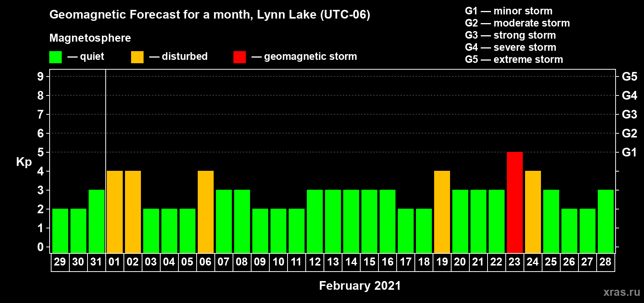The height and width of the screenshot is (303, 644).
Task: Click date label 12 on the axis
Action: point(314,262)
